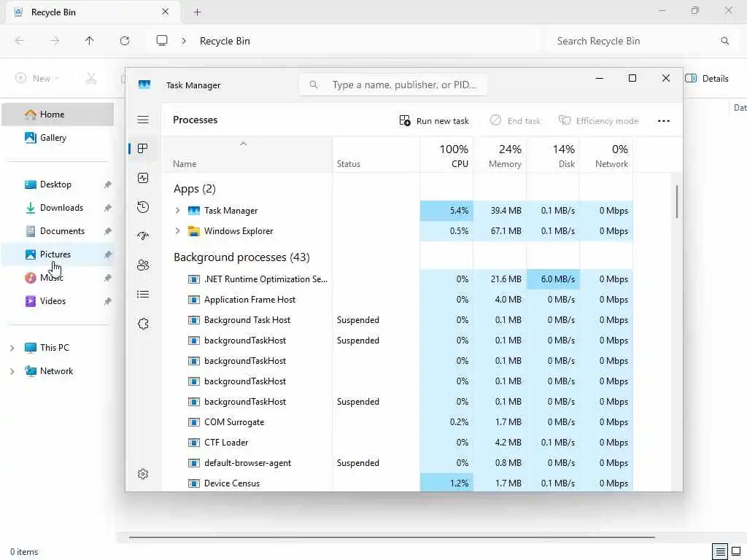Open Desktop folder in Explorer sidebar

[58, 184]
